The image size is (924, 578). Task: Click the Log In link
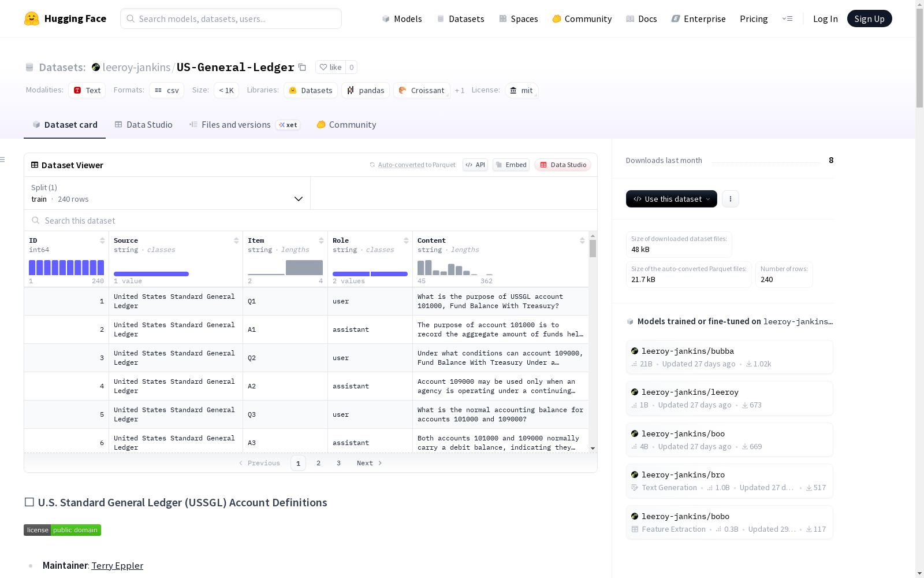tap(825, 18)
